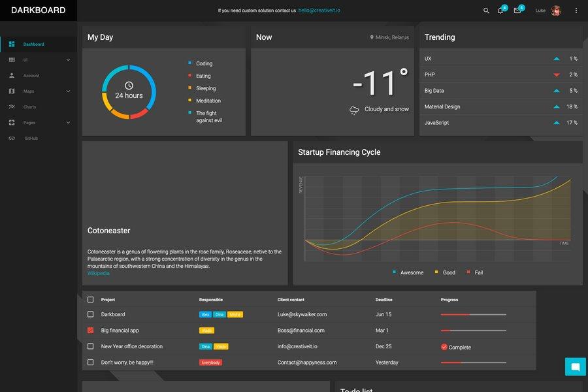Open the chat bubble in the bottom-right corner
Viewport: 588px width, 392px height.
[575, 367]
